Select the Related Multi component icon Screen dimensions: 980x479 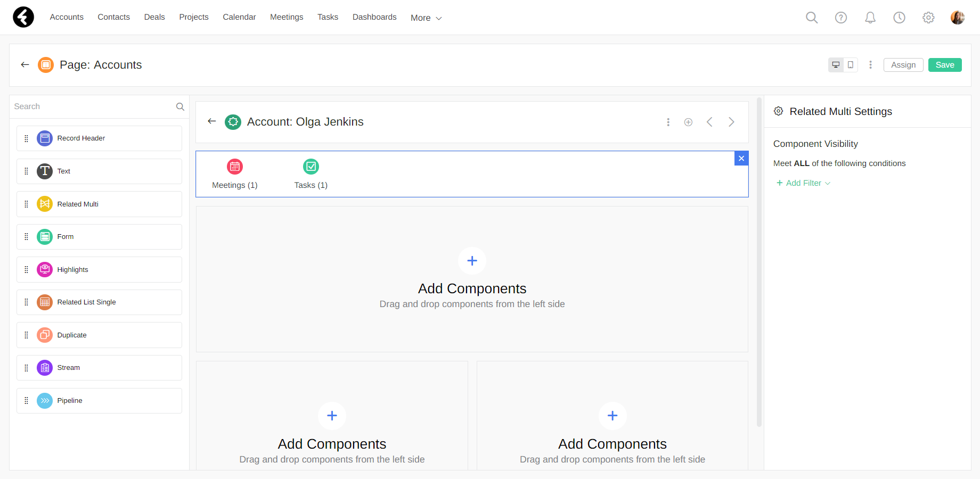[45, 204]
